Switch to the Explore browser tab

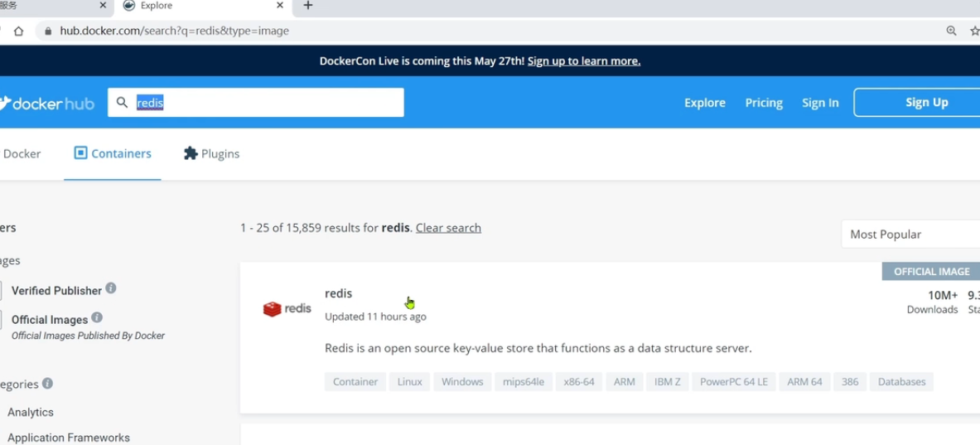point(203,6)
